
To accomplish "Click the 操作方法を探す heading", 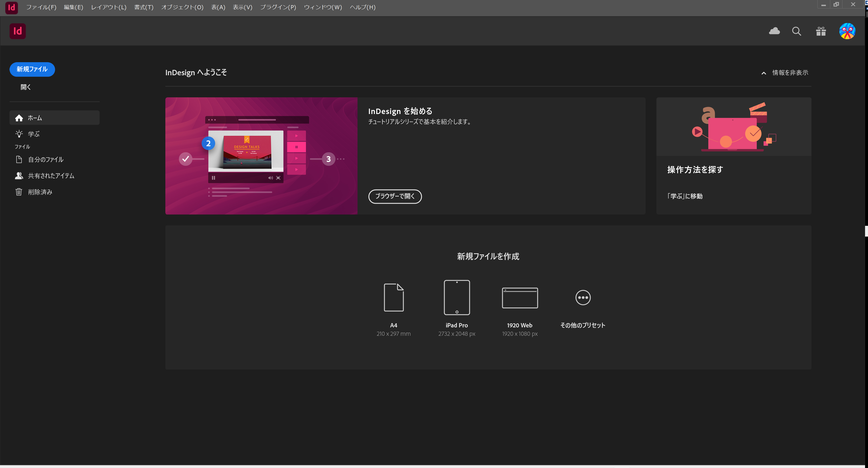I will tap(695, 169).
